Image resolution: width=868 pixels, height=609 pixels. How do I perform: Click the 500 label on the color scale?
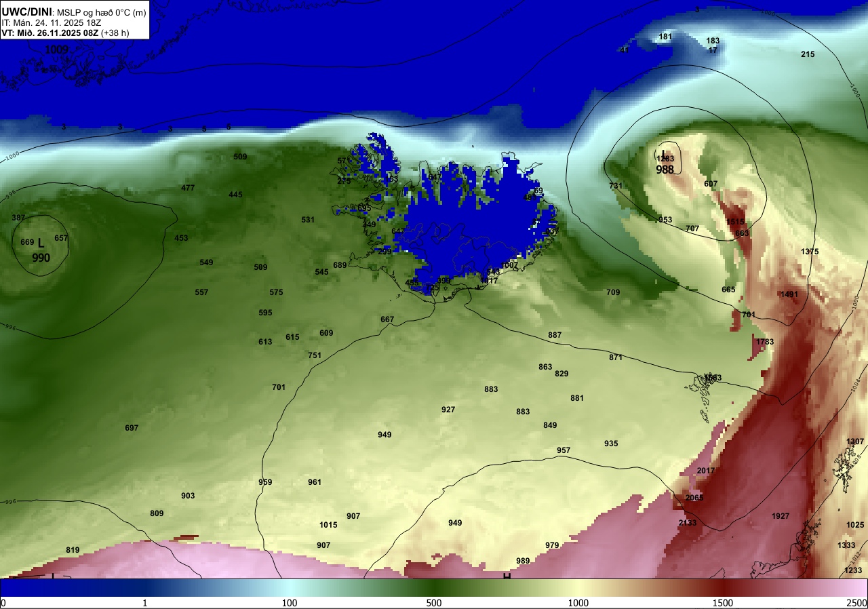pyautogui.click(x=434, y=603)
